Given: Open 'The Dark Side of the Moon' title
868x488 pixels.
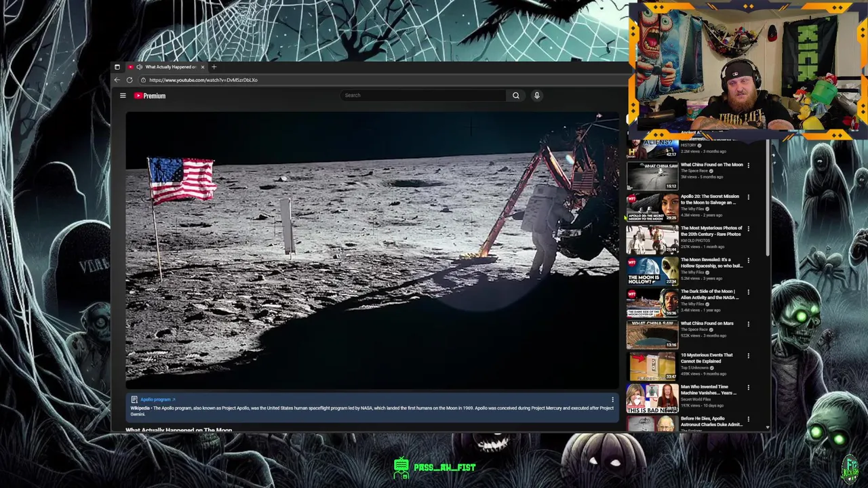Looking at the screenshot, I should click(710, 294).
